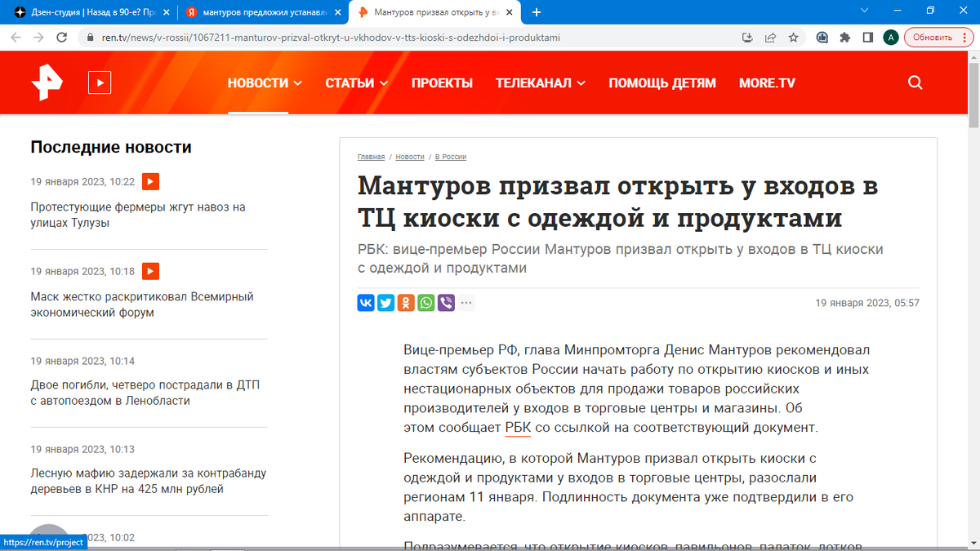Switch to мантуров предложил Yandex tab
The image size is (980, 551).
tap(263, 12)
